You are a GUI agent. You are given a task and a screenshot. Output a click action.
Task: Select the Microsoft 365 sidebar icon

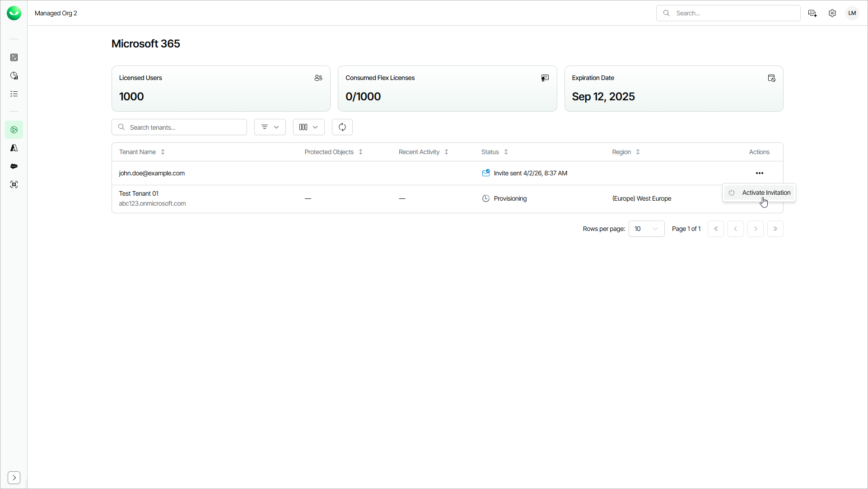14,130
